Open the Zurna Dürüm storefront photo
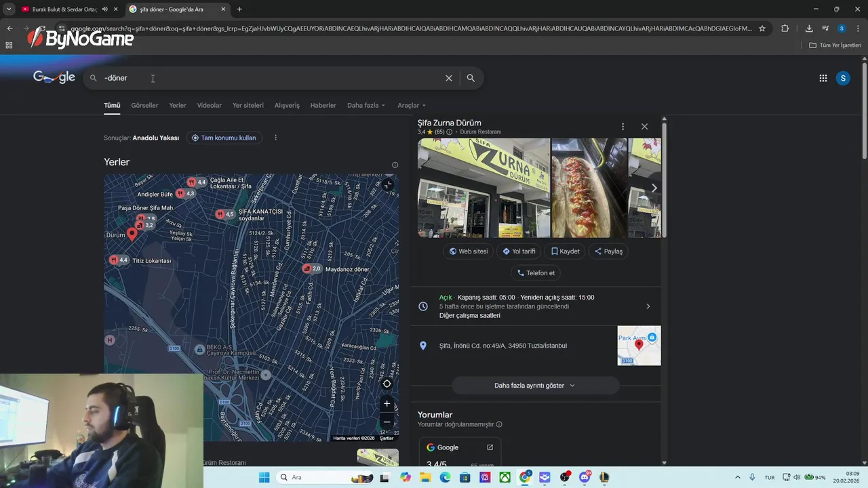Image resolution: width=868 pixels, height=488 pixels. (484, 188)
